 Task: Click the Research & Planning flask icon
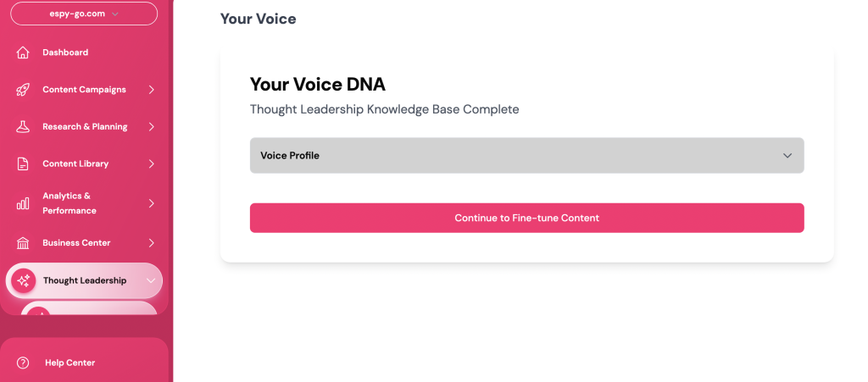tap(23, 127)
